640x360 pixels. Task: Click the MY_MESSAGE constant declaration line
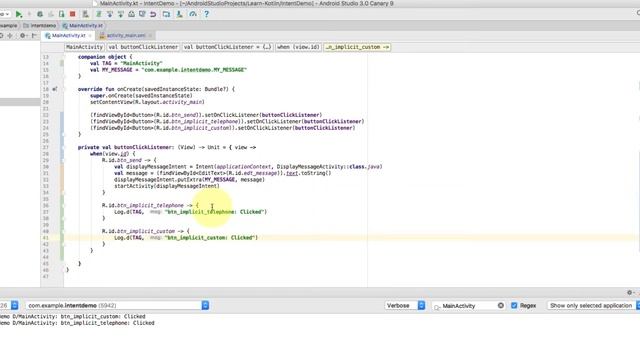click(168, 70)
